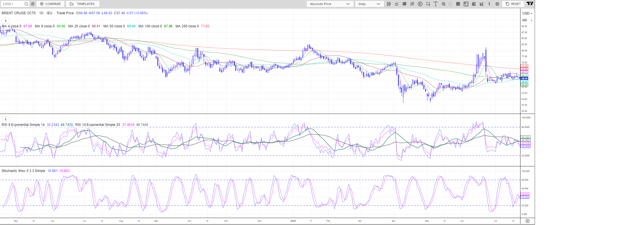Open the bbl unit dropdown
This screenshot has height=225, width=644.
pyautogui.click(x=527, y=20)
